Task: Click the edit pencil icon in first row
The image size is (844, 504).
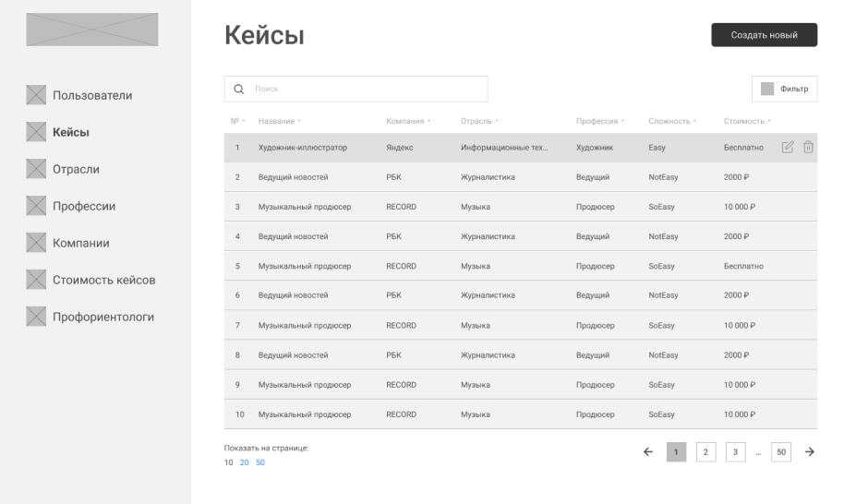Action: point(788,148)
